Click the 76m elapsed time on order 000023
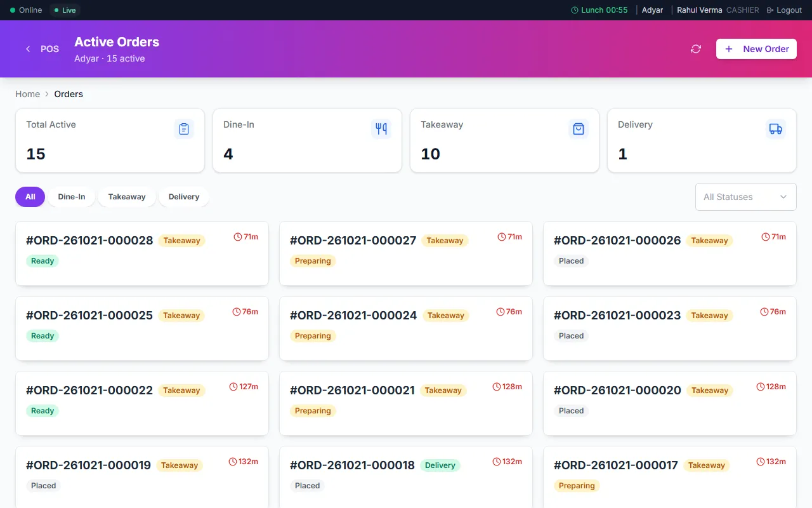The image size is (812, 508). 778,312
